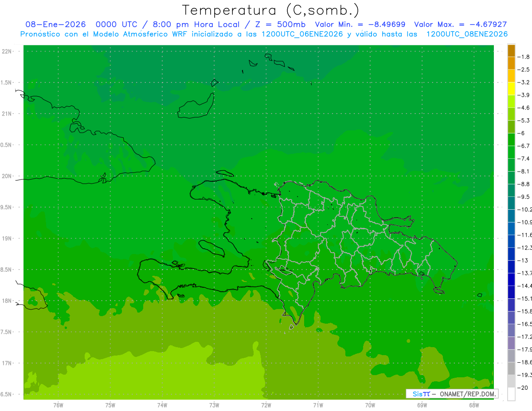The image size is (532, 411).
Task: Click the '73W' longitude axis label
Action: [214, 405]
